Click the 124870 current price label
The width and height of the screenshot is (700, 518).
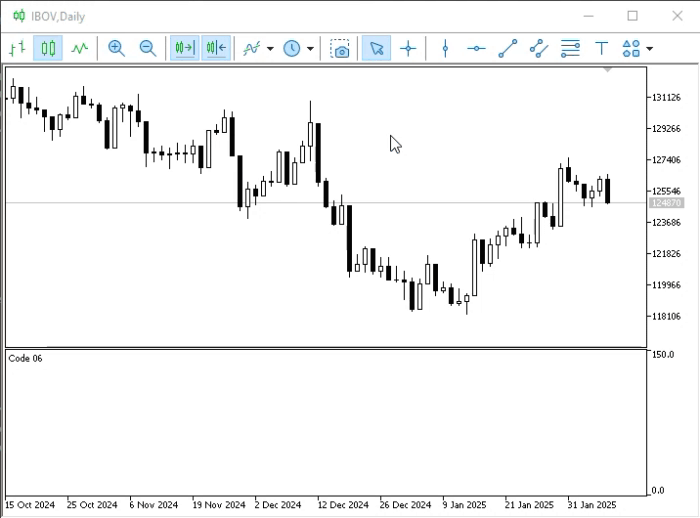click(x=666, y=203)
